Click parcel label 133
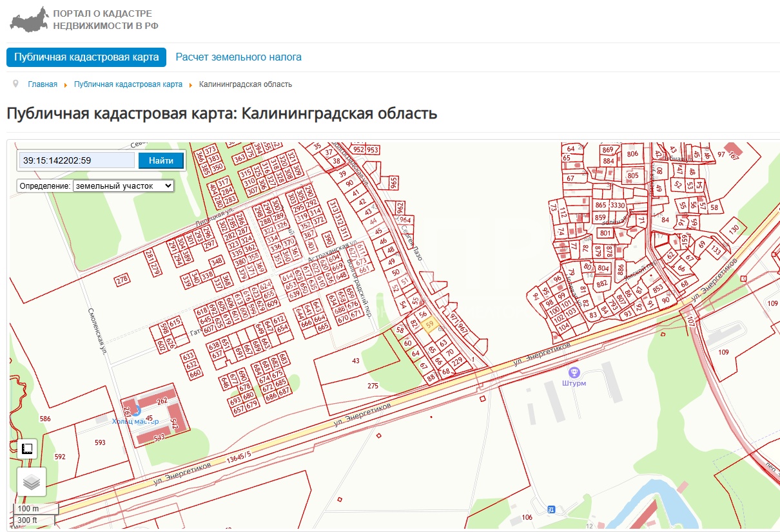The image size is (780, 532). click(x=716, y=250)
